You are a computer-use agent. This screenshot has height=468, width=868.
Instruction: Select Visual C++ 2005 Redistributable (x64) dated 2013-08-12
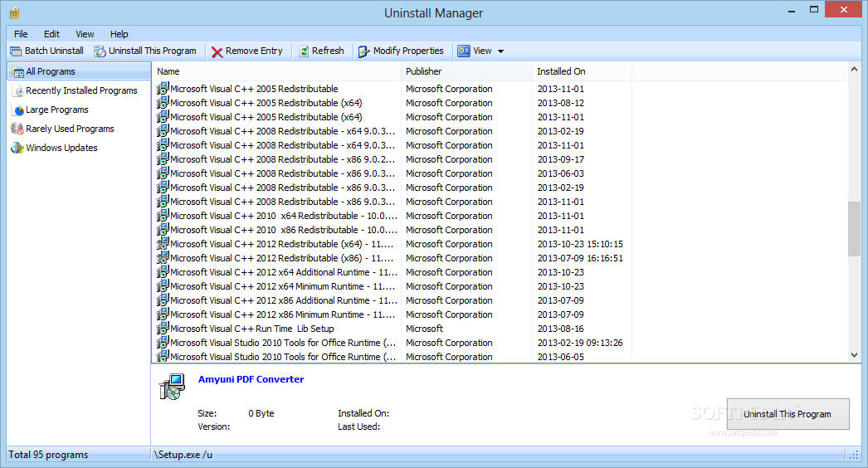391,103
